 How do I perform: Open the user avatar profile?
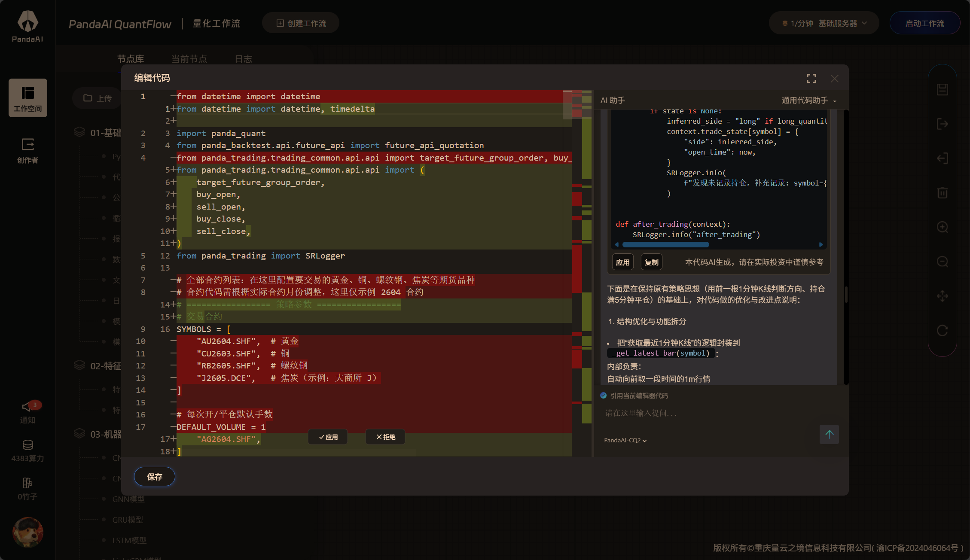point(28,533)
